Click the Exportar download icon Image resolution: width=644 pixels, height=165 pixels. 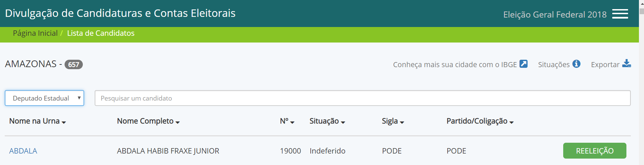[626, 63]
